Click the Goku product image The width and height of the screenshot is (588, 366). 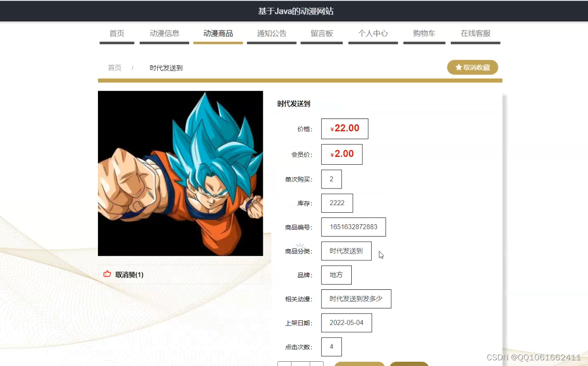pos(180,173)
